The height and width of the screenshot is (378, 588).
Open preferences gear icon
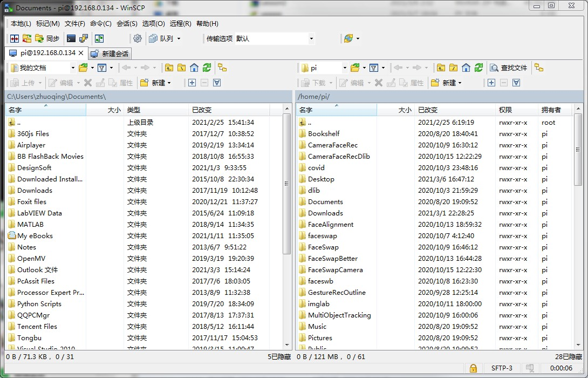[138, 38]
